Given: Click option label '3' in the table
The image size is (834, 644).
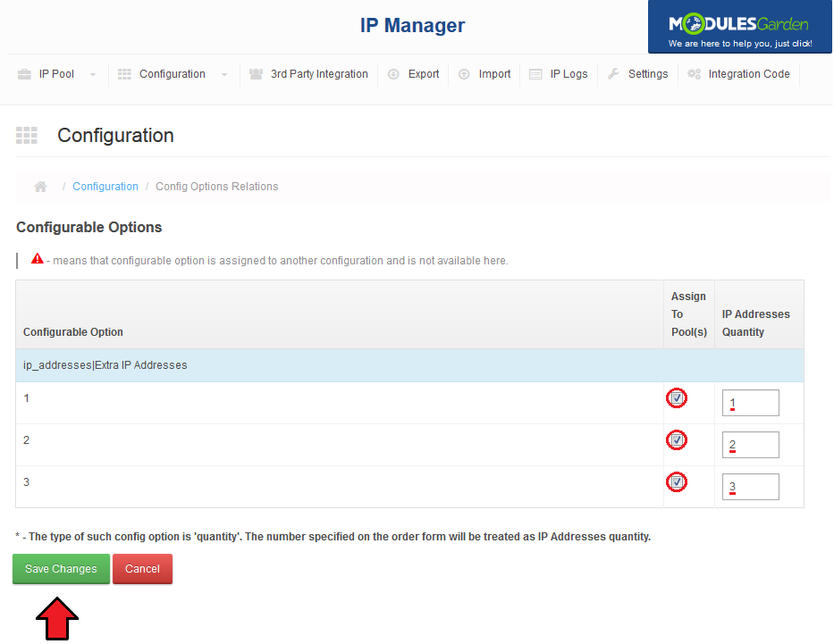Looking at the screenshot, I should (x=27, y=482).
